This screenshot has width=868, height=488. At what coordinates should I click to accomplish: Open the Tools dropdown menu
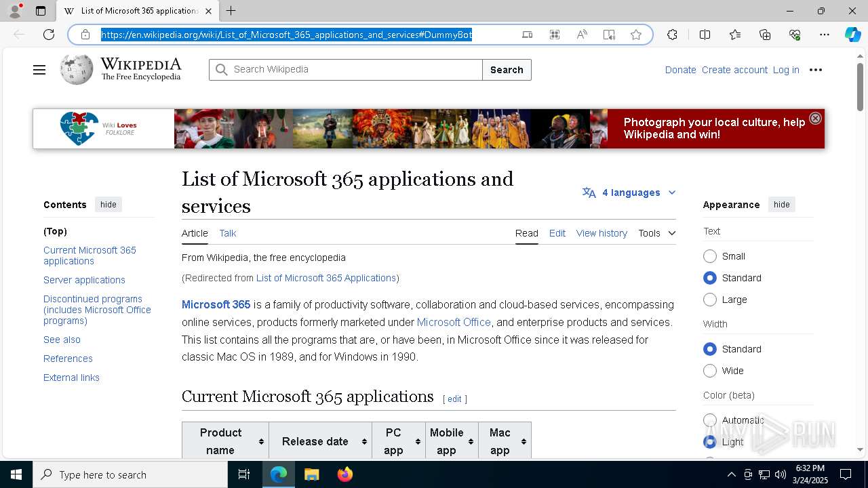pos(656,233)
